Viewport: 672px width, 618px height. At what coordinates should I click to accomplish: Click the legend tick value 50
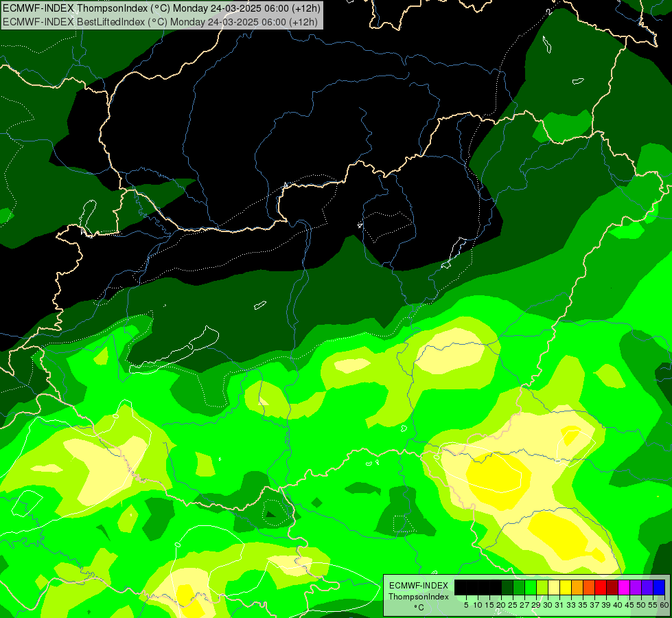[x=641, y=605]
